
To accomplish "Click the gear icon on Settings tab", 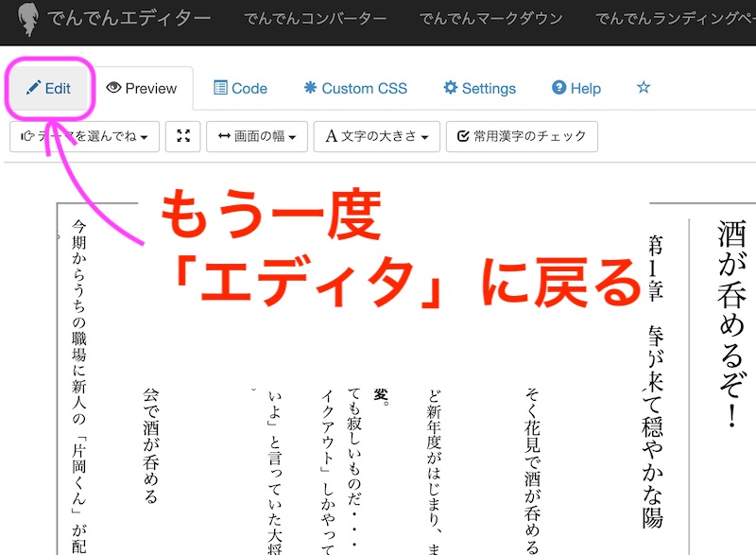I will click(450, 88).
